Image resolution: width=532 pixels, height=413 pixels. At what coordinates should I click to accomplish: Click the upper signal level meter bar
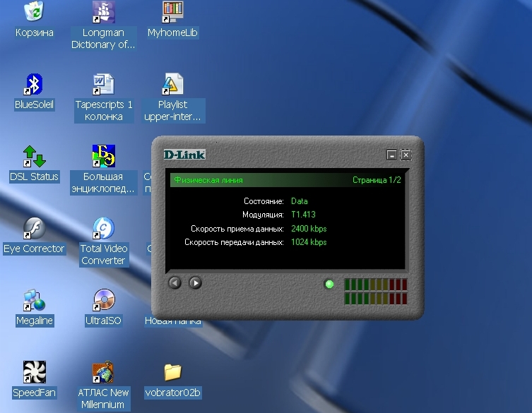376,285
